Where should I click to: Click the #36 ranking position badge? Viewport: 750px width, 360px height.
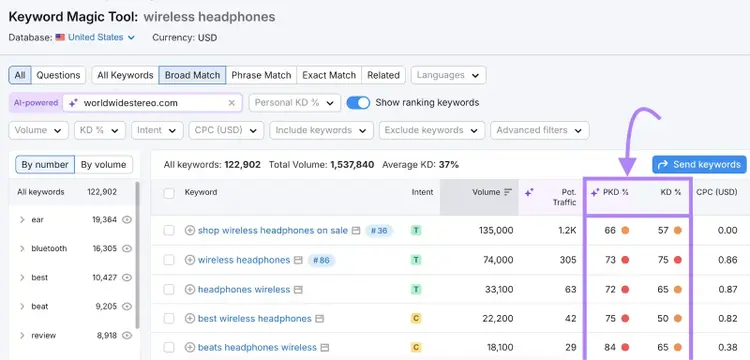379,231
